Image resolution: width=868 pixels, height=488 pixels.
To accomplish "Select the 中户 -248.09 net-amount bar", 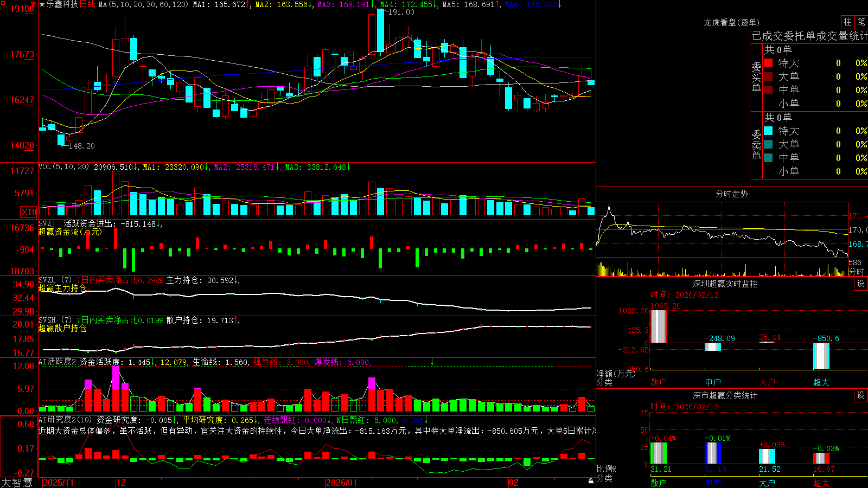I will (713, 347).
